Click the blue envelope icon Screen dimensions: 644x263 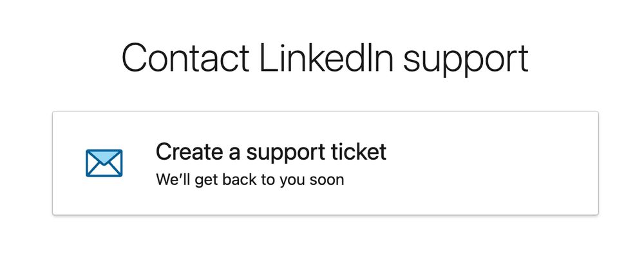104,162
